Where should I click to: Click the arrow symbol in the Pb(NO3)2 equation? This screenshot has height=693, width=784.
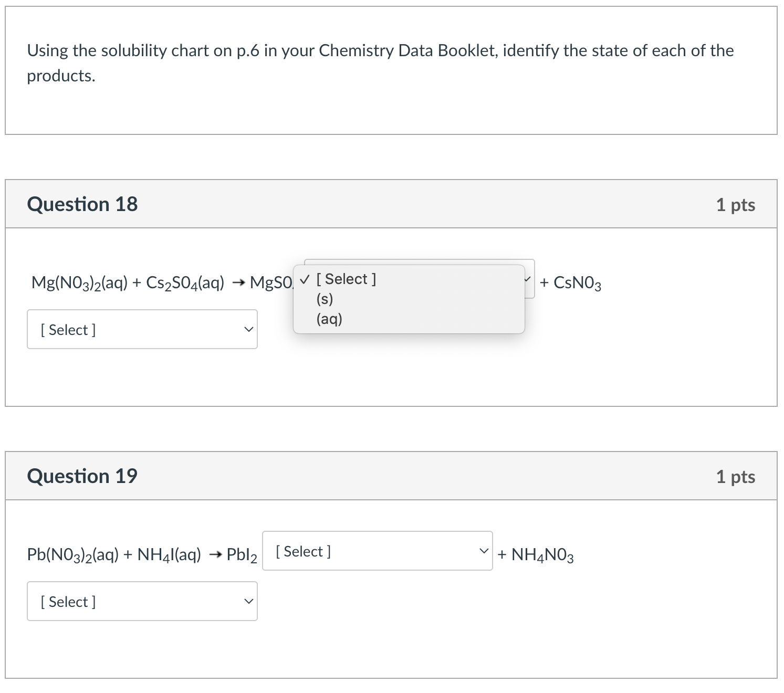pyautogui.click(x=215, y=554)
